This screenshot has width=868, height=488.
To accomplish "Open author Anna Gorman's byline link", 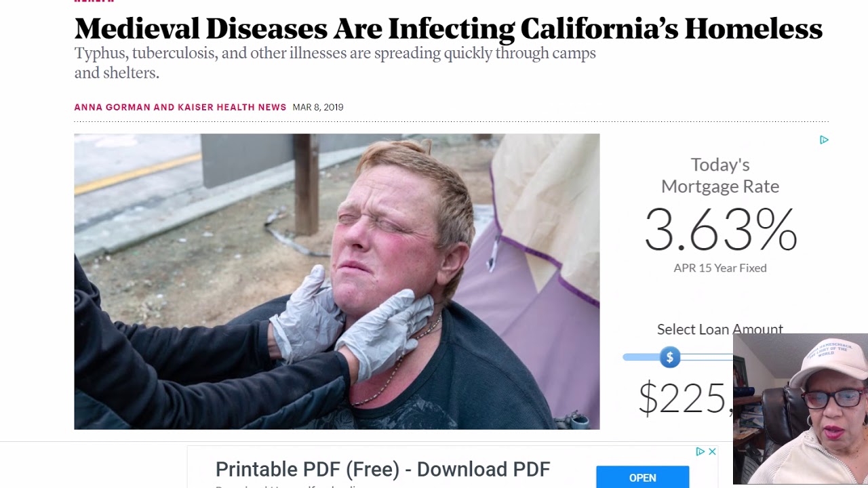I will (x=113, y=107).
